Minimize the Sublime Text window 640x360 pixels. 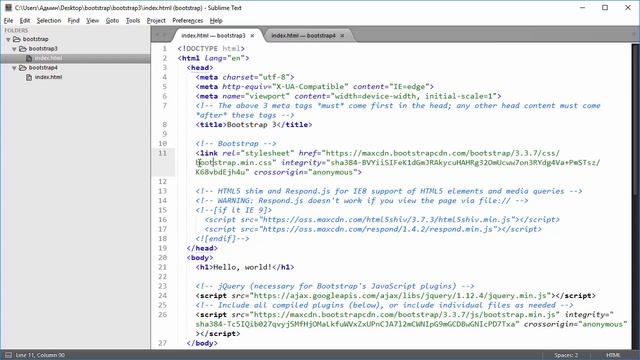[582, 7]
